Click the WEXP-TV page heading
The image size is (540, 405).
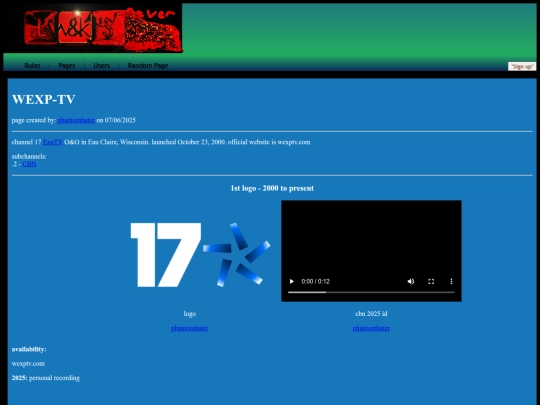coord(44,99)
